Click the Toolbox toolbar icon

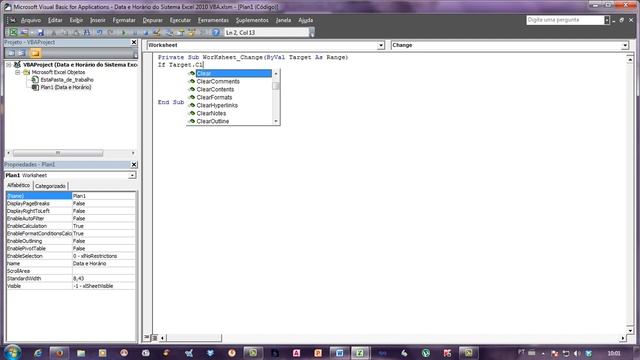203,32
